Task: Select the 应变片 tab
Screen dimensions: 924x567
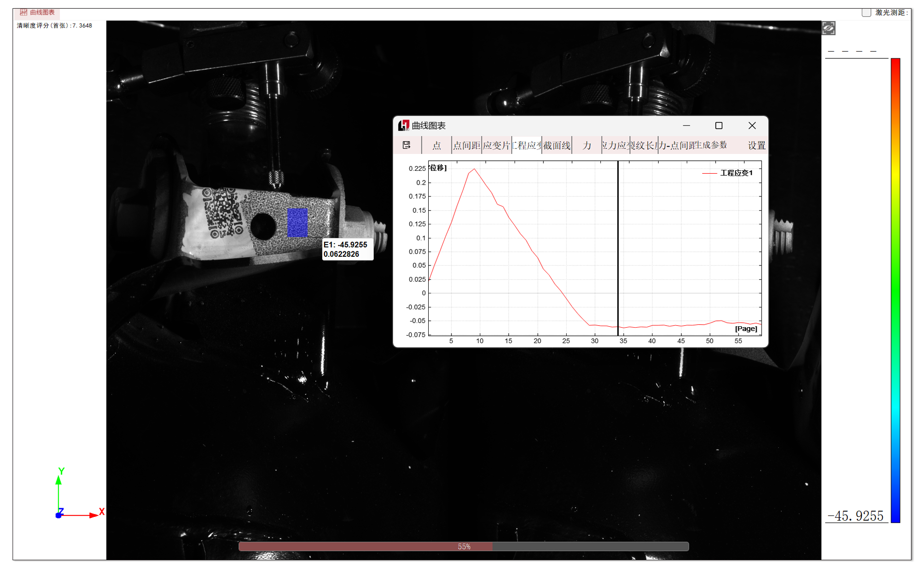Action: [496, 146]
